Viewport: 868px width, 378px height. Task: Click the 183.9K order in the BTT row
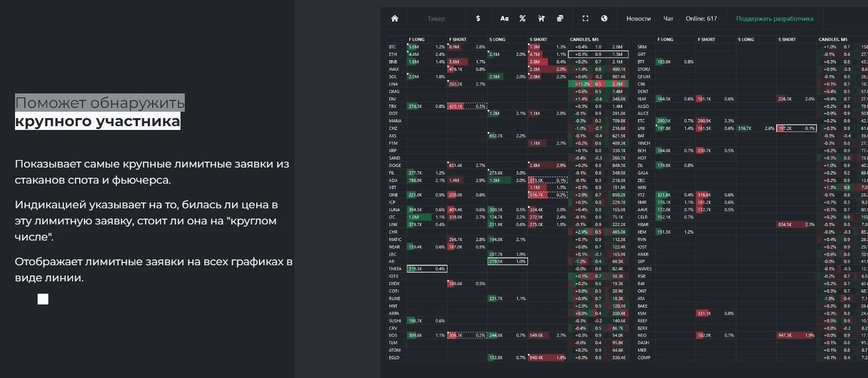(x=676, y=62)
